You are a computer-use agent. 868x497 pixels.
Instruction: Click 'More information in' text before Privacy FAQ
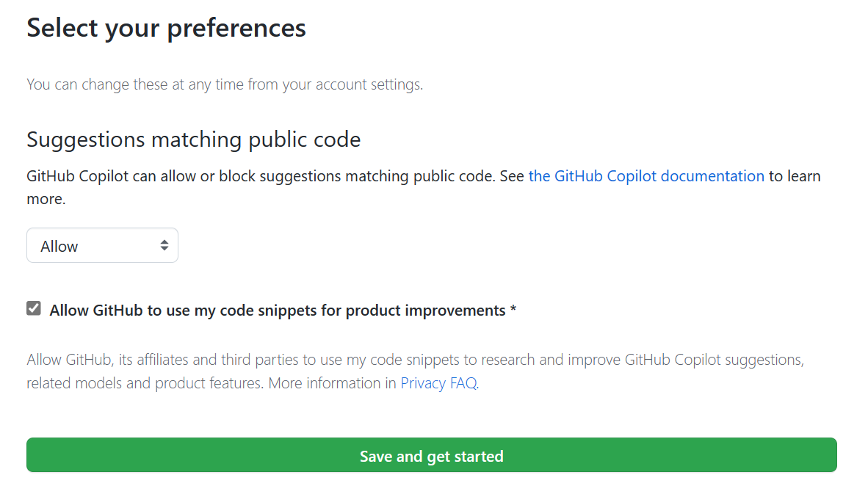332,383
